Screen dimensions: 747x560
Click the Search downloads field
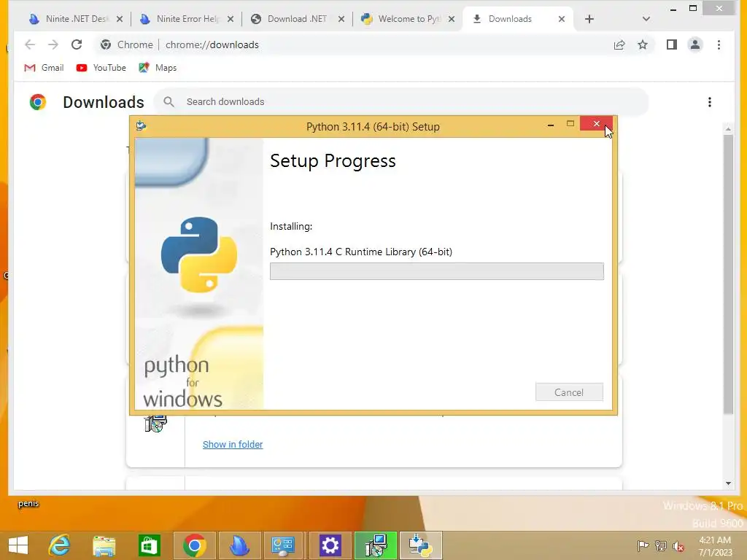coord(401,102)
